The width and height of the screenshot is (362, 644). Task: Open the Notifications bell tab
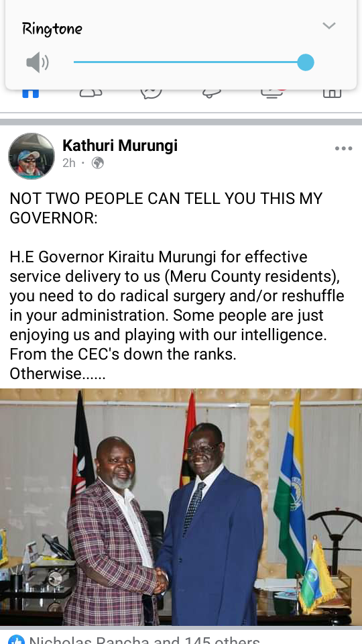pyautogui.click(x=211, y=94)
